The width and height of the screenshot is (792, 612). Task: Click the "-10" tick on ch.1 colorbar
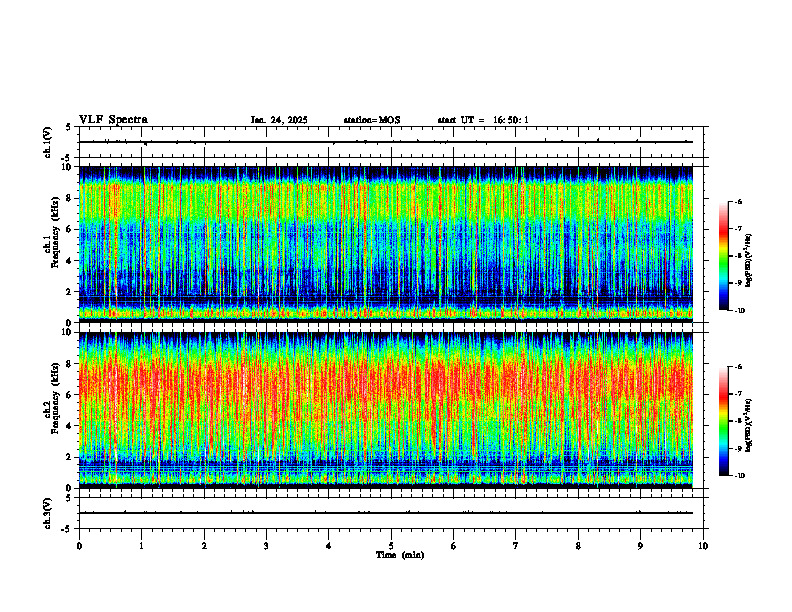(x=739, y=310)
